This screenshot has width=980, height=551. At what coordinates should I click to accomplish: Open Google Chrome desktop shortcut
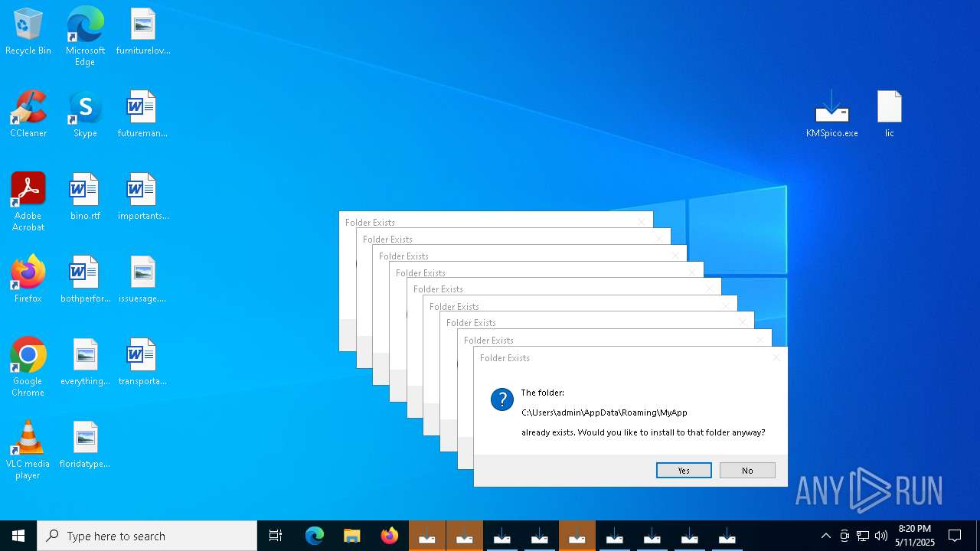click(x=28, y=367)
